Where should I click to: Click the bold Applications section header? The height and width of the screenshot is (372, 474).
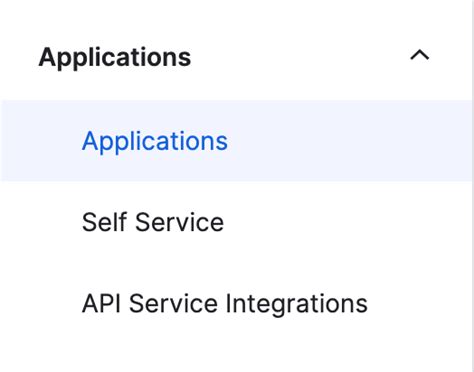click(115, 58)
